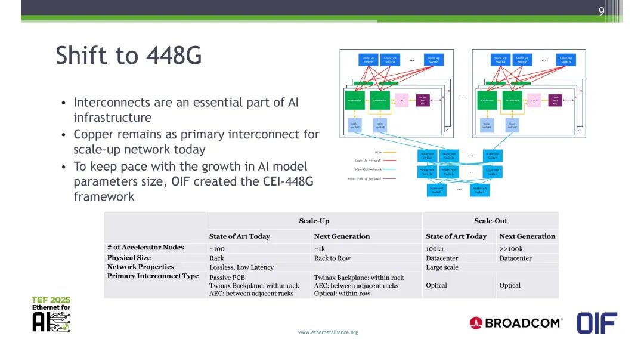Click 'Datacenter' under Scale-Out Next Generation
This screenshot has height=339, width=644.
(x=515, y=258)
